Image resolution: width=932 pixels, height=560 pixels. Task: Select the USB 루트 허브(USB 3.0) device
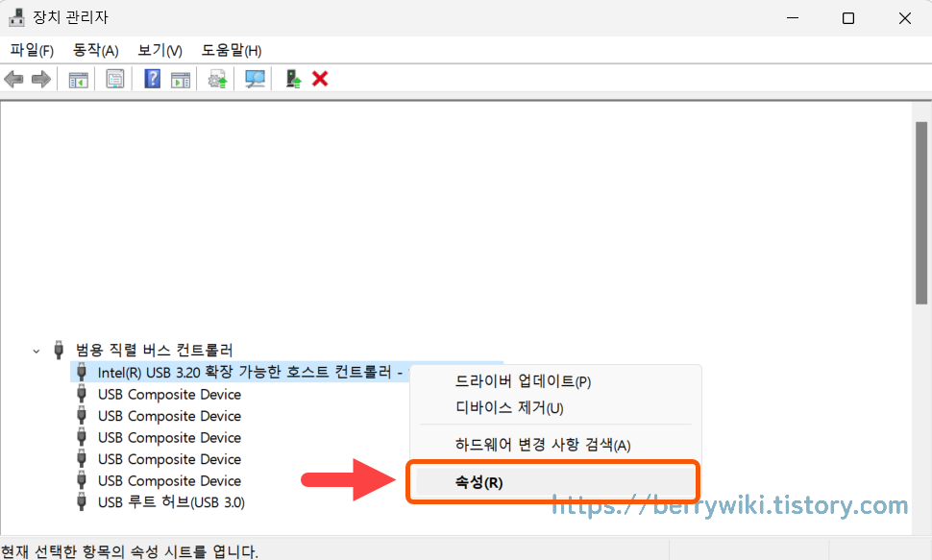click(x=171, y=501)
